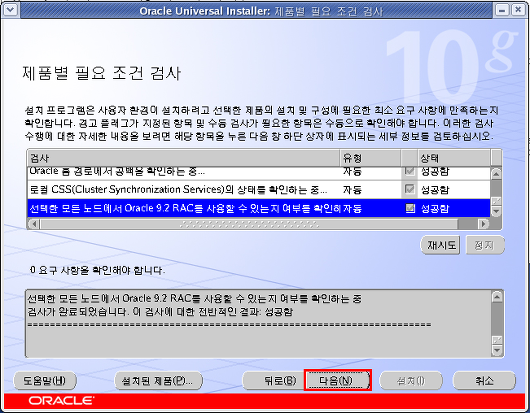Click the 유형 column header
This screenshot has height=413, width=530.
coord(370,158)
